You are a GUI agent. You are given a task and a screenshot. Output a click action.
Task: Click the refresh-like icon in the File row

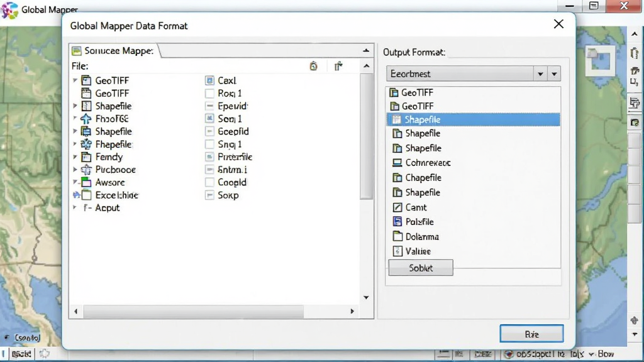pos(313,66)
